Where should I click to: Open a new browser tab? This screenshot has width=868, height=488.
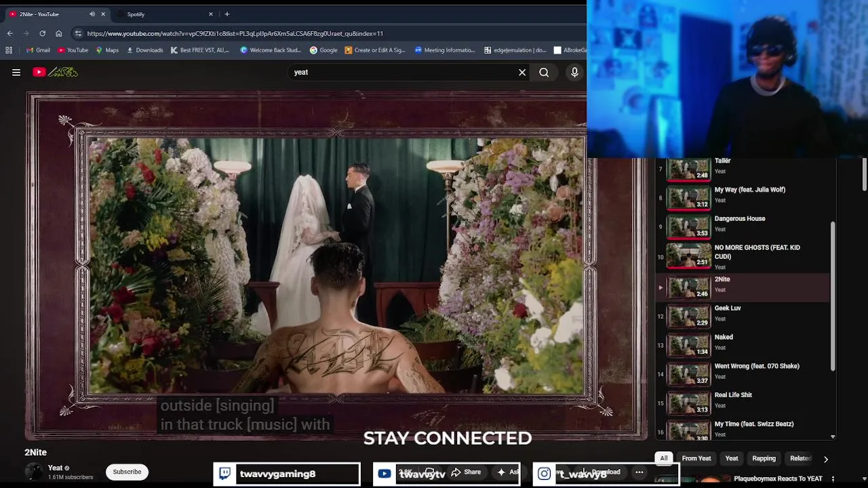[x=227, y=14]
